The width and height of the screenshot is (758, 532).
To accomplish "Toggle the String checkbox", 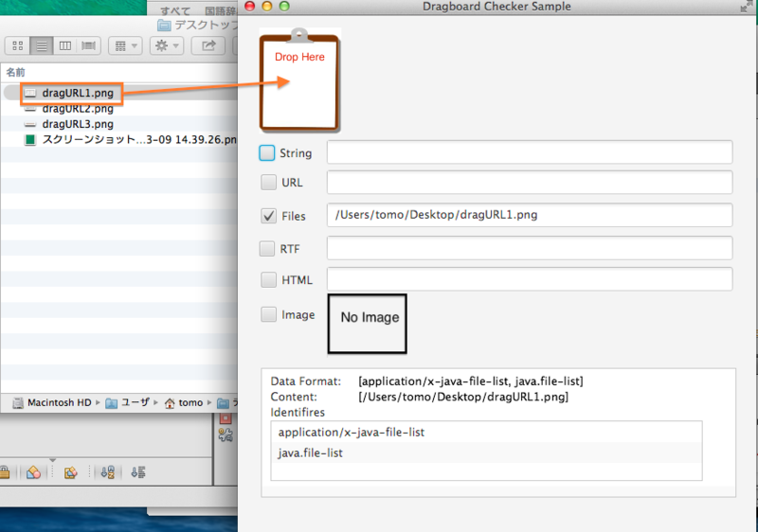I will 267,153.
